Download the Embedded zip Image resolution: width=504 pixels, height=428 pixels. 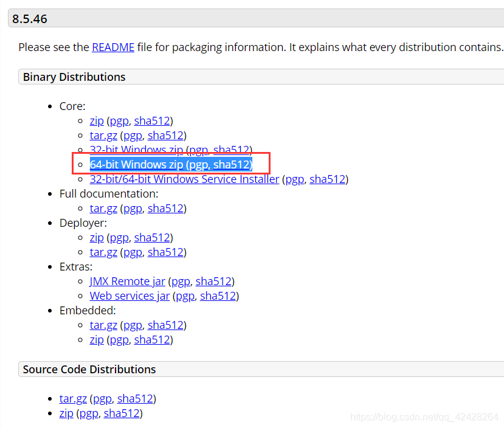coord(97,340)
